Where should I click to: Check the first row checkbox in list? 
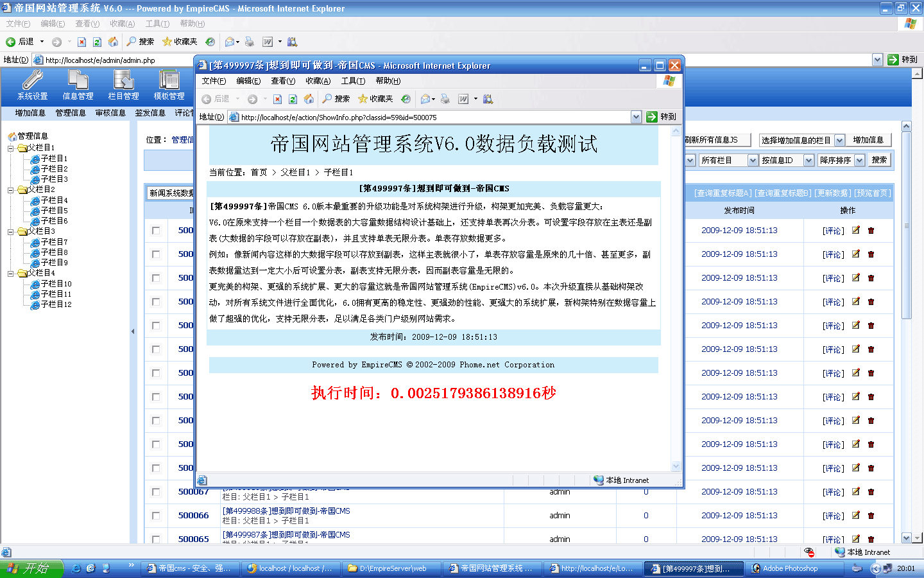pyautogui.click(x=156, y=231)
